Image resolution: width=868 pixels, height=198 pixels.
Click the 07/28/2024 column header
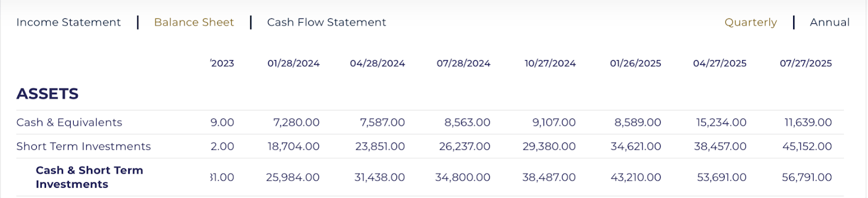click(464, 63)
